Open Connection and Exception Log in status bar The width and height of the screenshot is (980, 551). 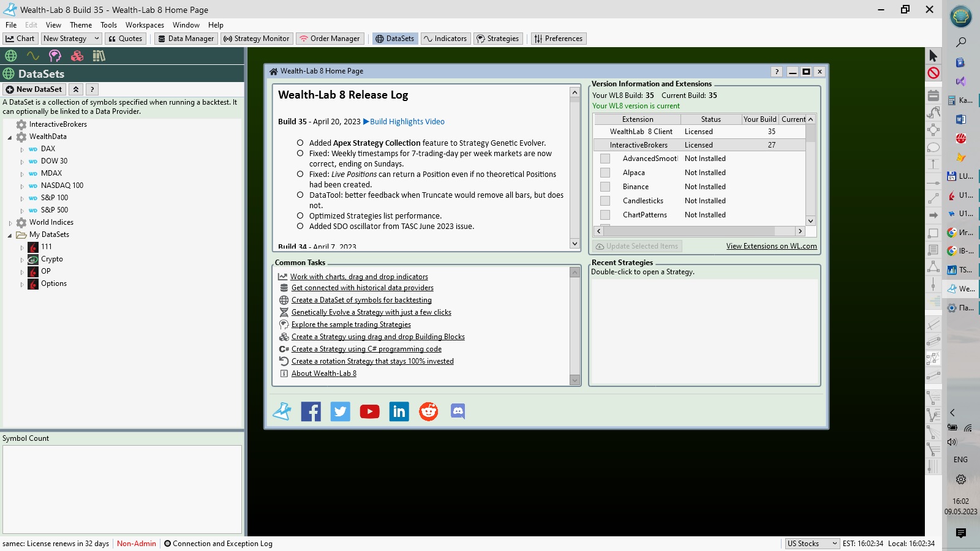[218, 544]
